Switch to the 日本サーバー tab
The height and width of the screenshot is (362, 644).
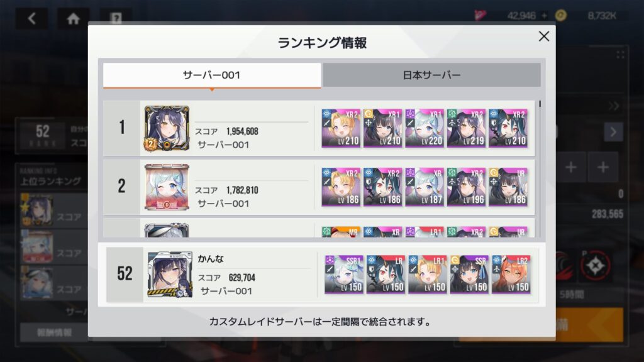[x=431, y=75]
